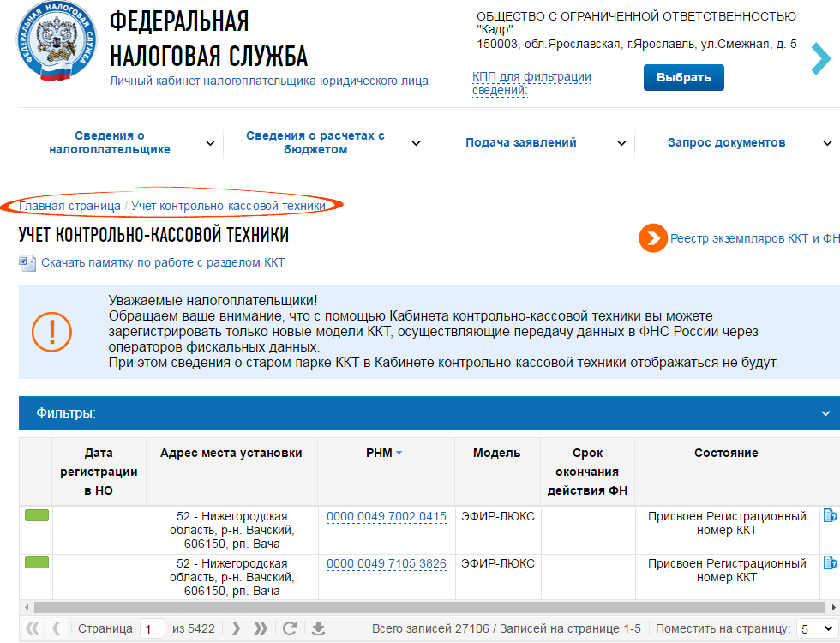Open document icon in first table row
840x643 pixels.
[x=830, y=515]
